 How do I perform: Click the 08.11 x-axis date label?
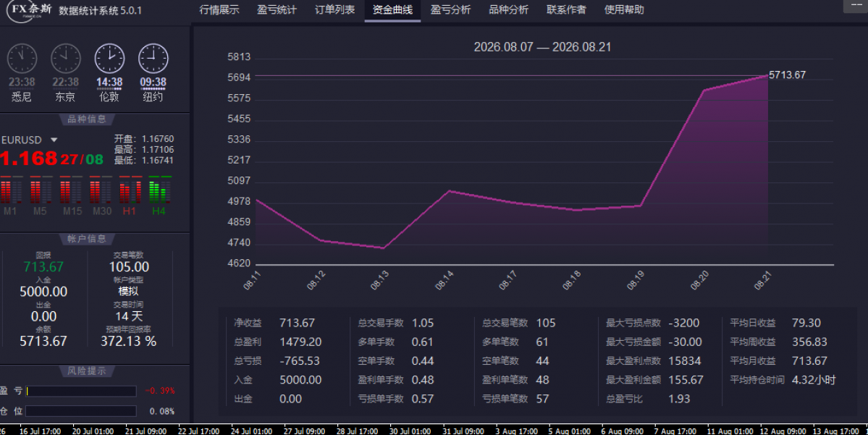point(253,281)
